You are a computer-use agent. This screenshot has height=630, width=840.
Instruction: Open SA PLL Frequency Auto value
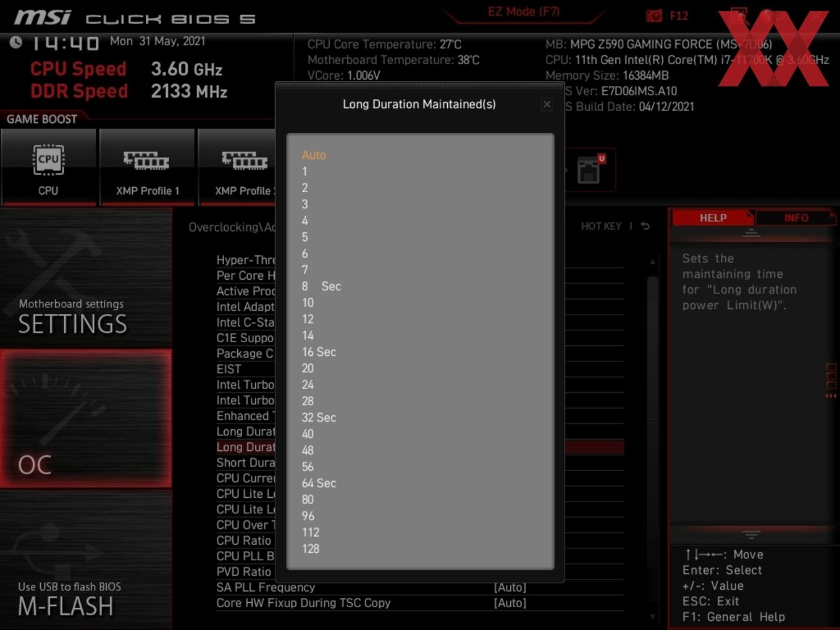(x=510, y=587)
